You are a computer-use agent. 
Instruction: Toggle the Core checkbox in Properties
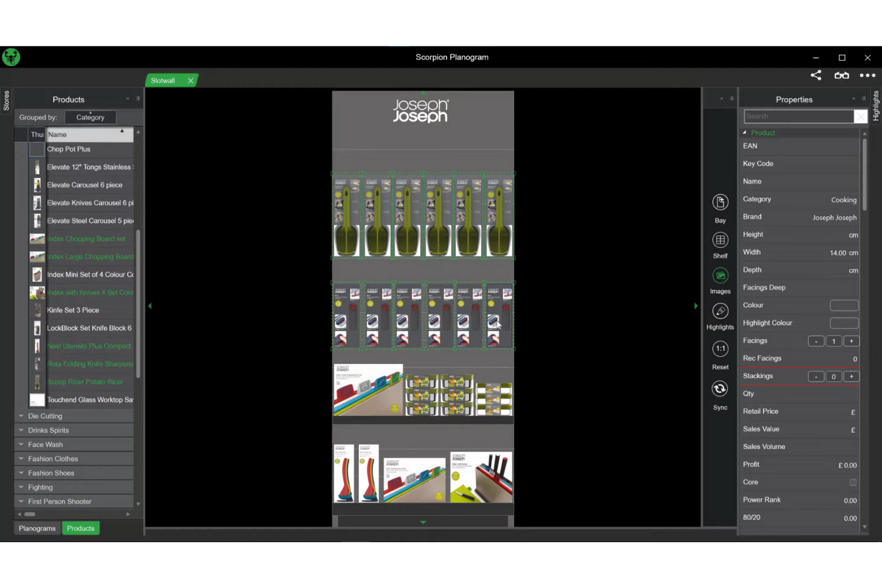853,482
